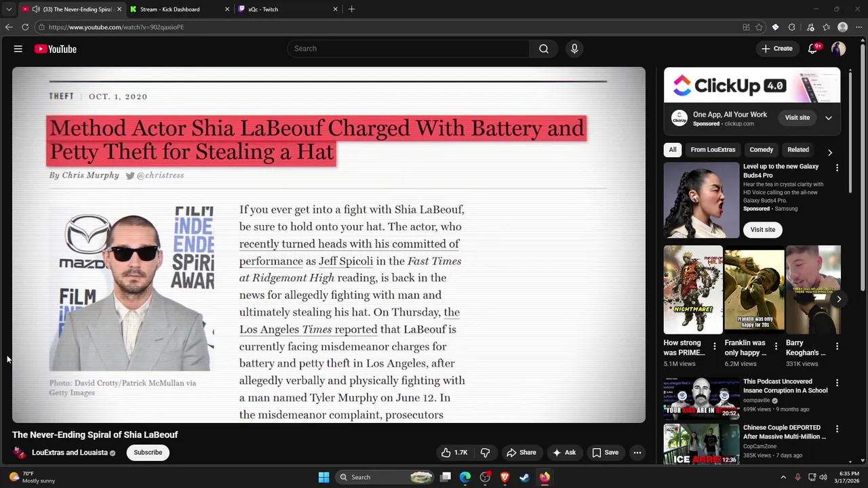The image size is (868, 488).
Task: Open OBS Studio from taskbar
Action: coord(485,477)
